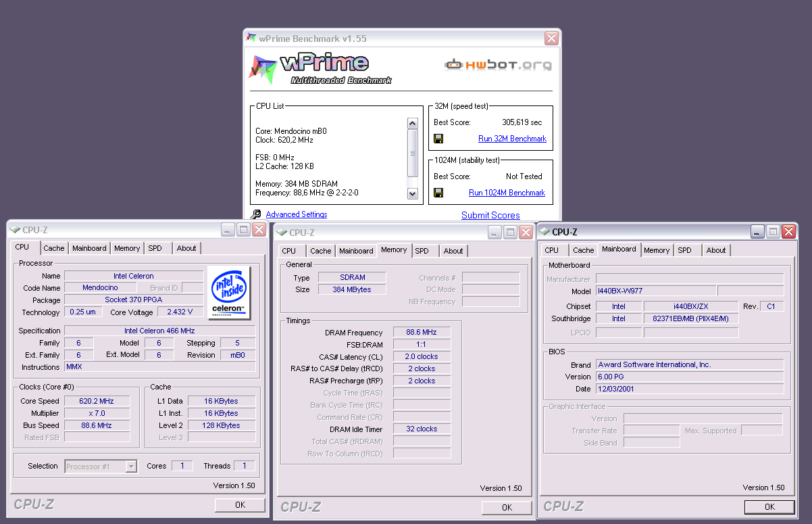Click the 128 KBytes Level 2 cache value
812x524 pixels.
coord(222,425)
